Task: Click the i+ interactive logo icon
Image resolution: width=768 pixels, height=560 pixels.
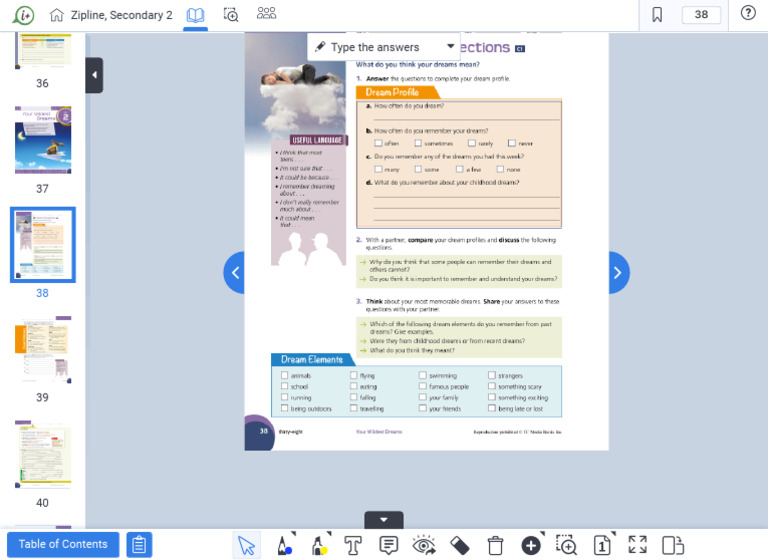Action: [24, 15]
